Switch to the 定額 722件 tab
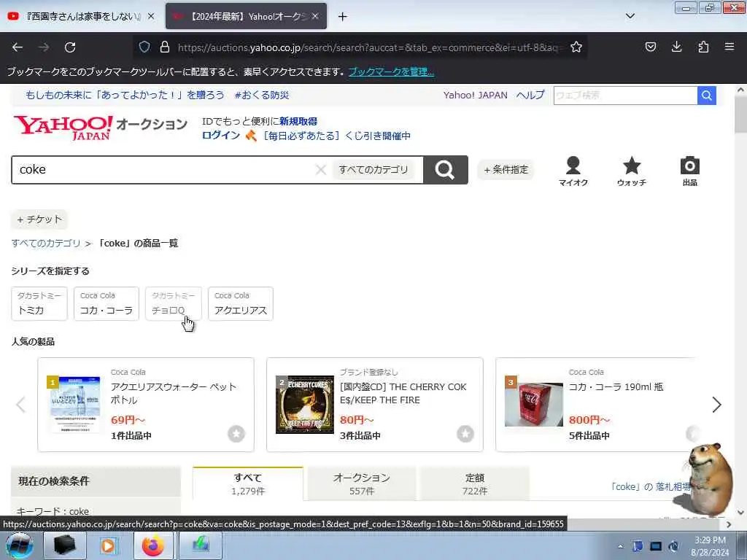This screenshot has width=747, height=560. [474, 484]
